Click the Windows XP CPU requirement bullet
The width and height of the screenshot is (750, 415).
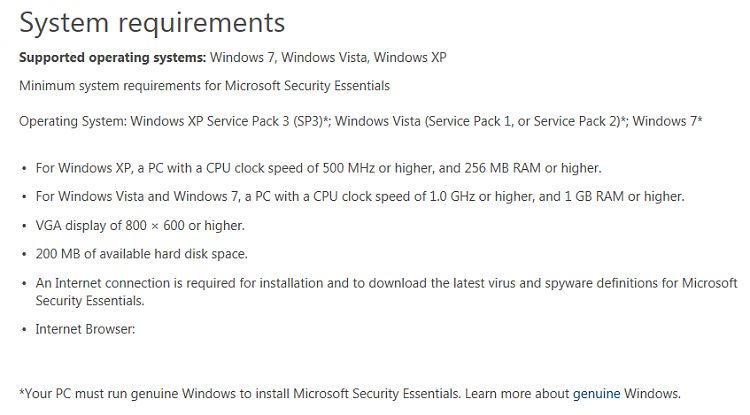point(319,168)
